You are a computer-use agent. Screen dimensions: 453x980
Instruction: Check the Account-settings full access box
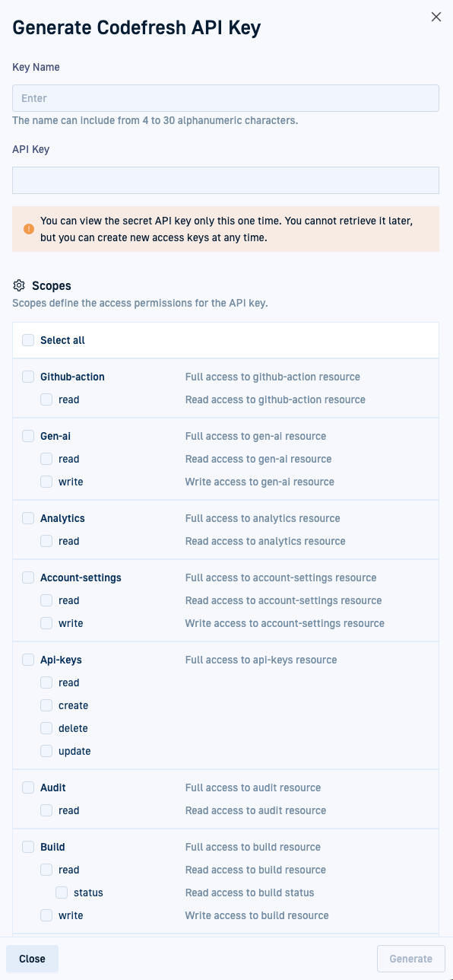[x=28, y=577]
